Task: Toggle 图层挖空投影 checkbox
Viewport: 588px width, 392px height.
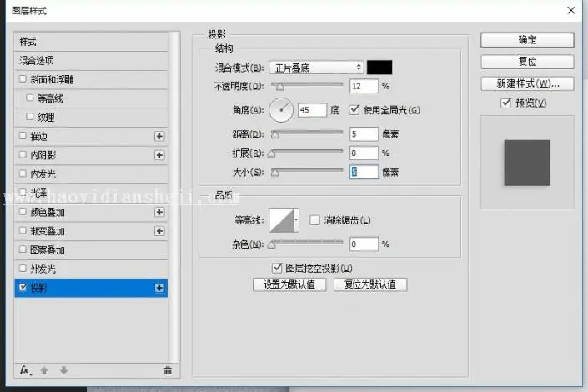Action: point(277,268)
